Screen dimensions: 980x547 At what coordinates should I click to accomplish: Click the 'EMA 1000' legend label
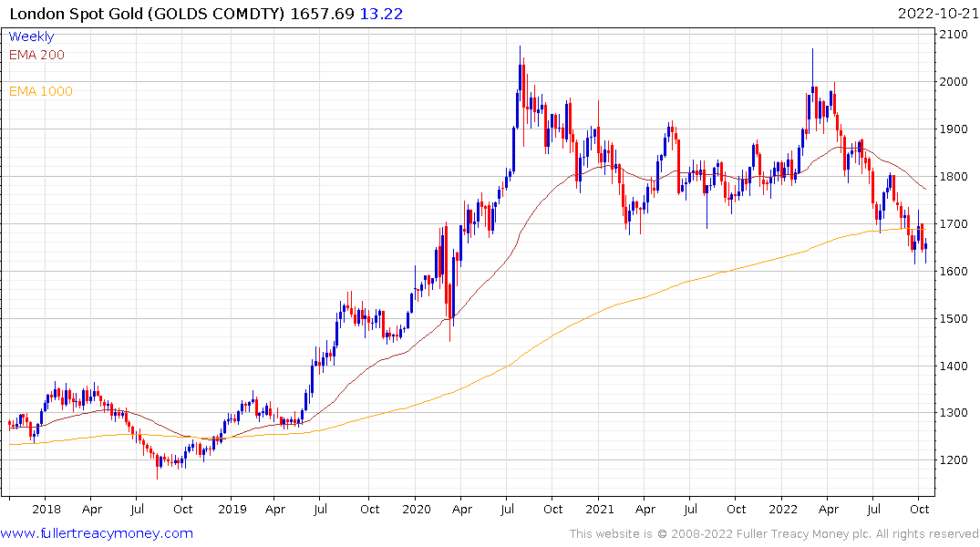point(41,91)
